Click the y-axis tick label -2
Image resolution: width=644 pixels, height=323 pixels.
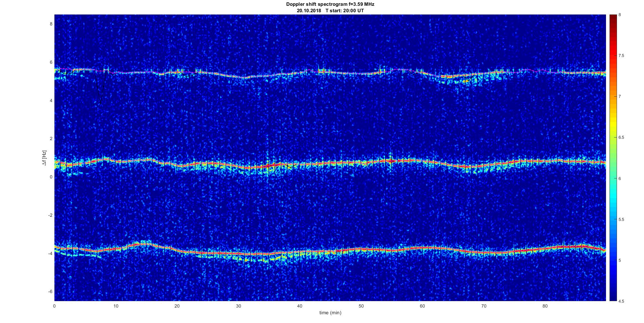coord(50,215)
